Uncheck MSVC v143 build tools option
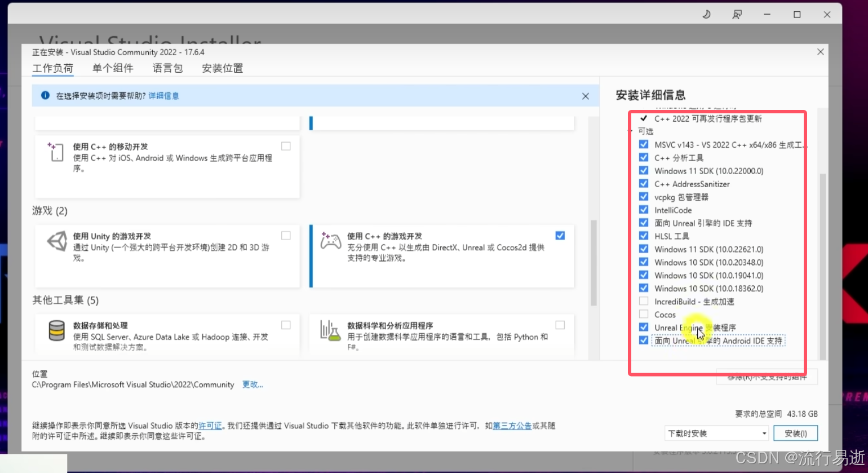 coord(644,144)
